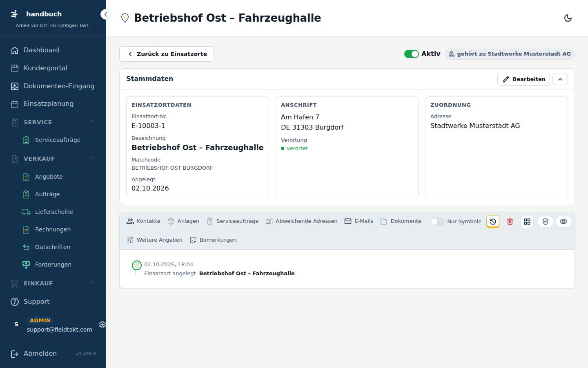Switch to dark mode with the moon icon

(x=568, y=18)
